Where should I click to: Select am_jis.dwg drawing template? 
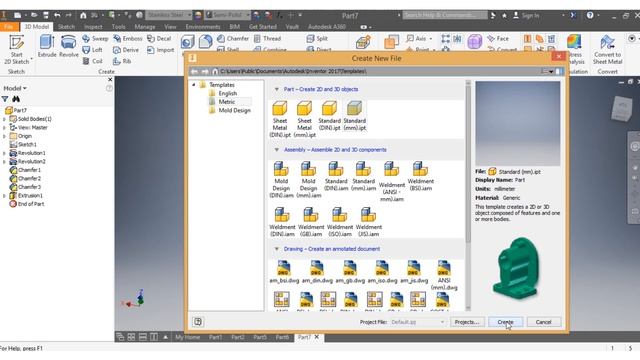tap(414, 272)
